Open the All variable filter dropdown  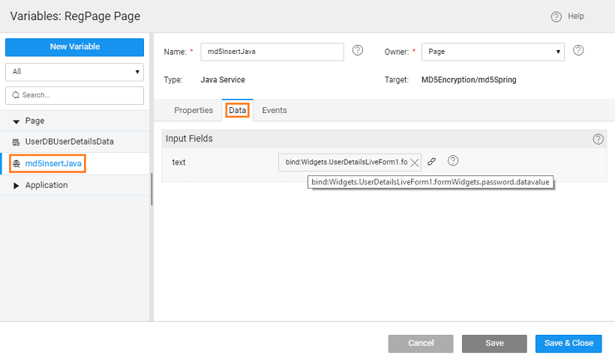coord(74,72)
